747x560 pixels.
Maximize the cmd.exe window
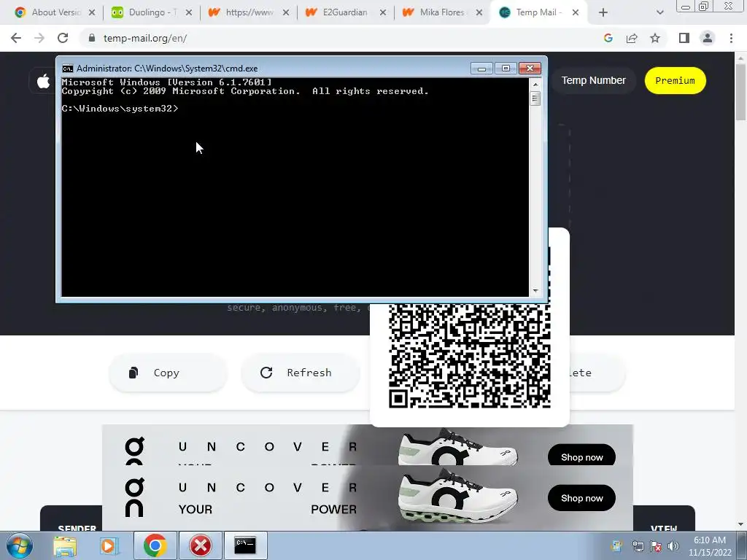[x=506, y=68]
